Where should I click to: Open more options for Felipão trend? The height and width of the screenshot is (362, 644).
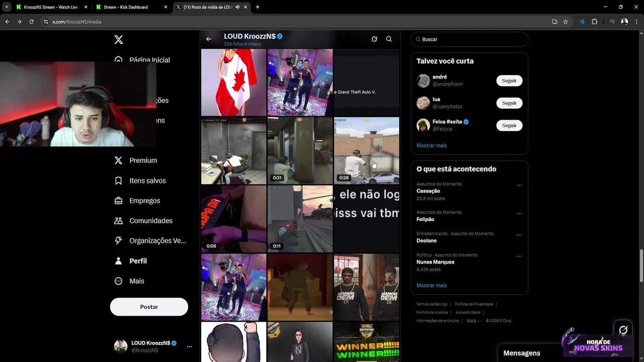point(519,214)
